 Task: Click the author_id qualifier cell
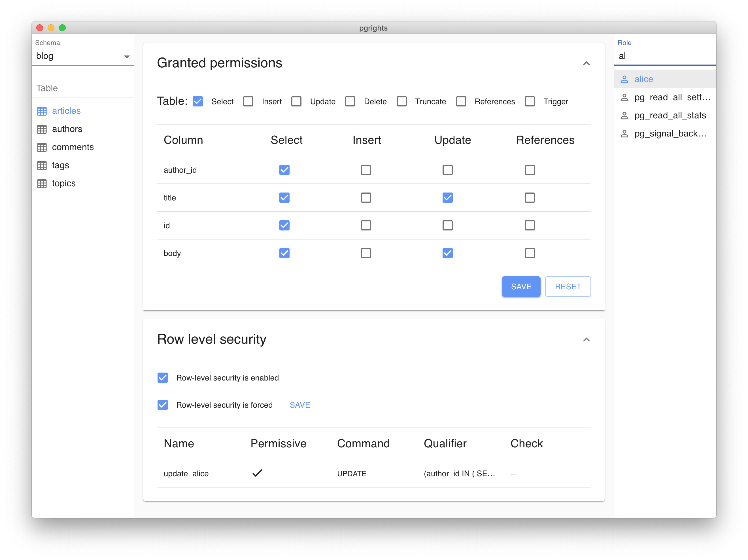click(459, 473)
